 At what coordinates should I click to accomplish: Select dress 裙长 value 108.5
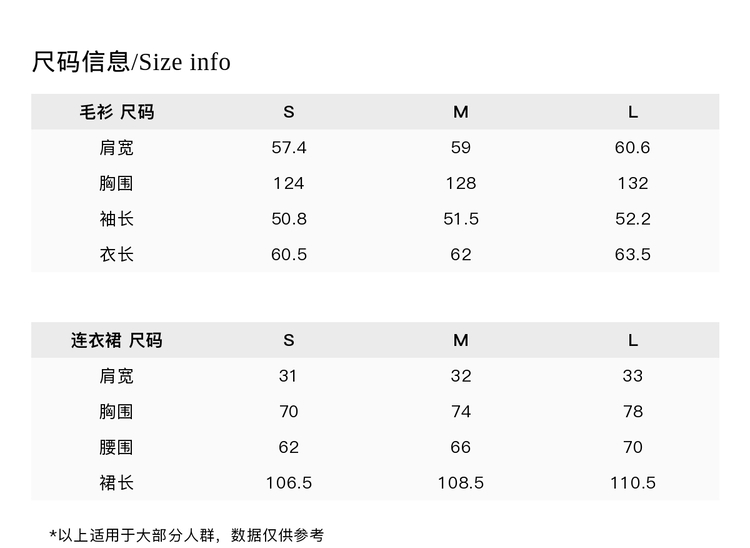pyautogui.click(x=461, y=483)
